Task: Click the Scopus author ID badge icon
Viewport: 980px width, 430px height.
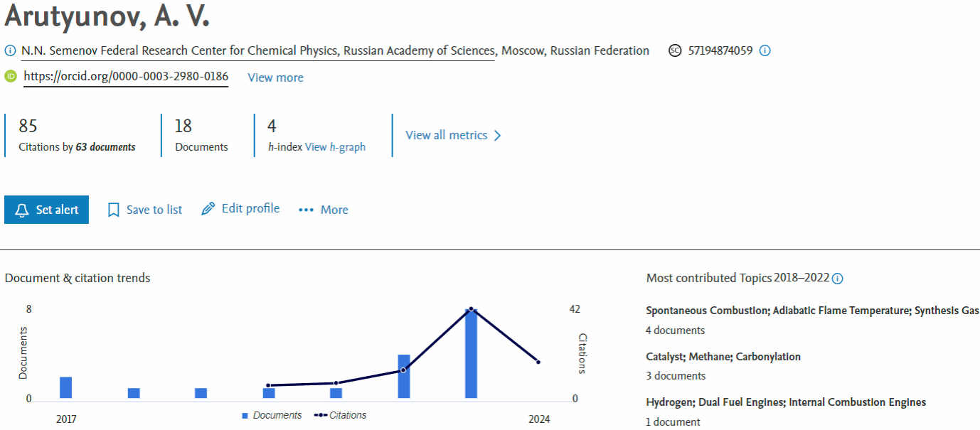Action: pos(675,50)
